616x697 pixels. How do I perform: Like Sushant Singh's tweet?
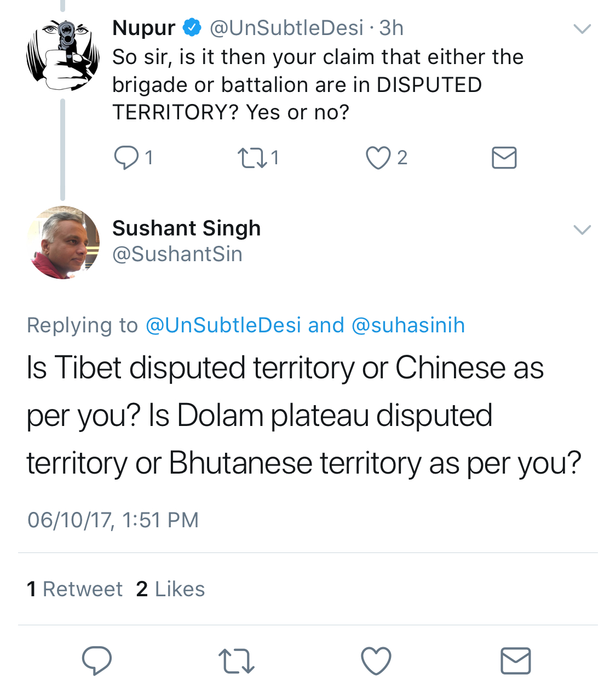(376, 660)
